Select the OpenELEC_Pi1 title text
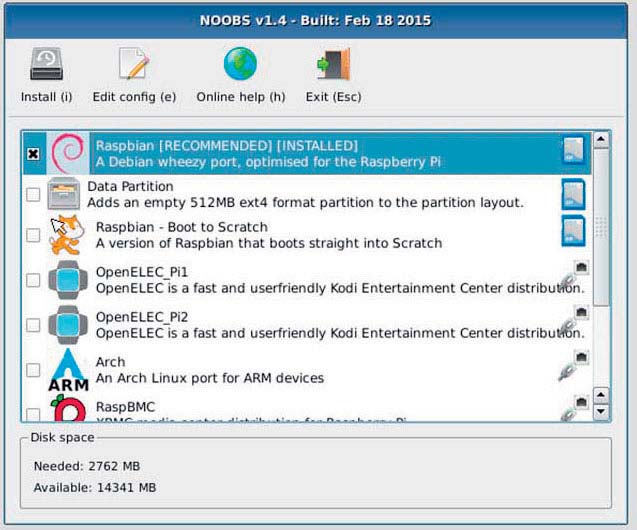Viewport: 637px width, 530px height. [x=142, y=272]
